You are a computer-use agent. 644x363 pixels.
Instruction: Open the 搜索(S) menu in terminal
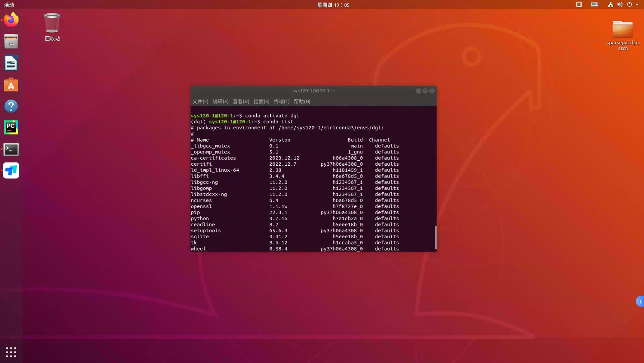pos(261,101)
